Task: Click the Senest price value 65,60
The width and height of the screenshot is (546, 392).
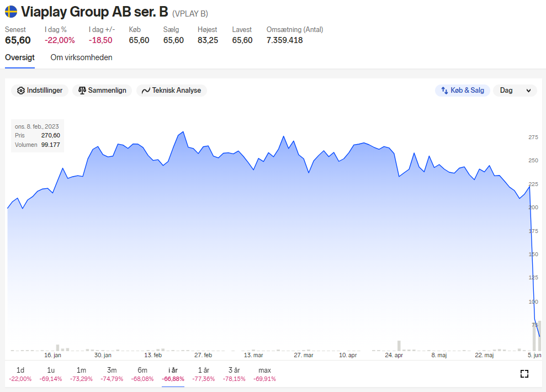Action: click(x=18, y=40)
